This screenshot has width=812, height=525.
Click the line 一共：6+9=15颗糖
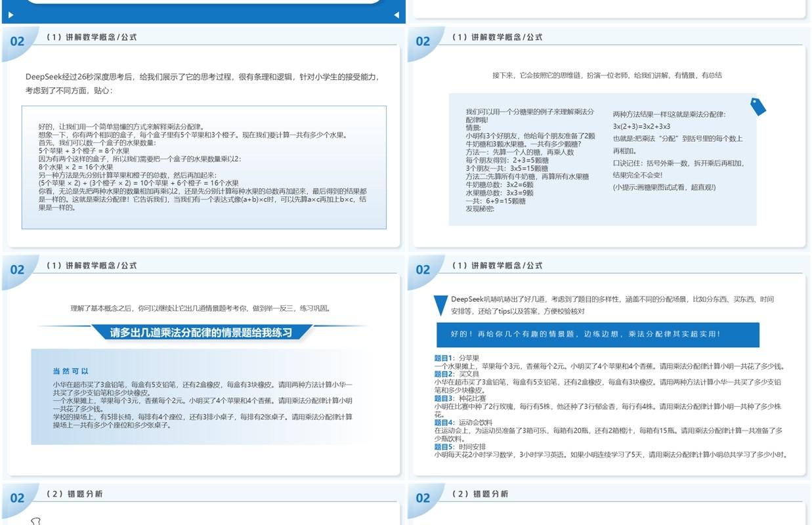tap(496, 201)
